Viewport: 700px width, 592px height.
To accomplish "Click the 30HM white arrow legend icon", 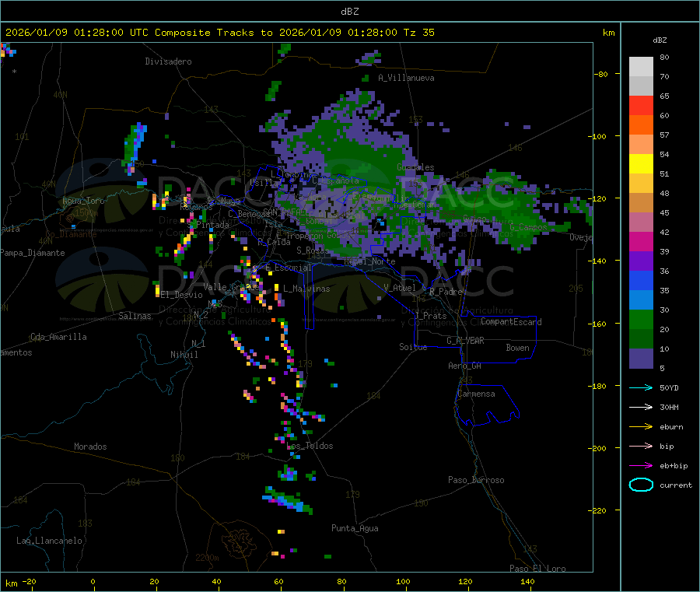I will click(641, 407).
